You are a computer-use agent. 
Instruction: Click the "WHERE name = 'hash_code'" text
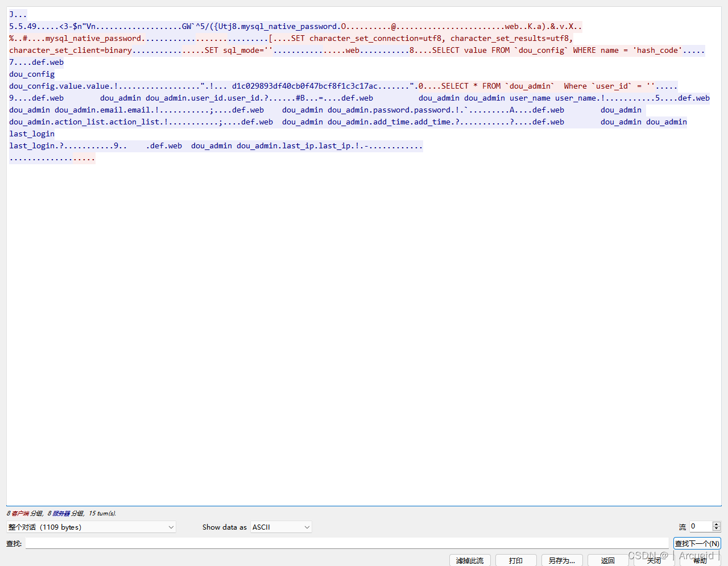click(x=627, y=50)
